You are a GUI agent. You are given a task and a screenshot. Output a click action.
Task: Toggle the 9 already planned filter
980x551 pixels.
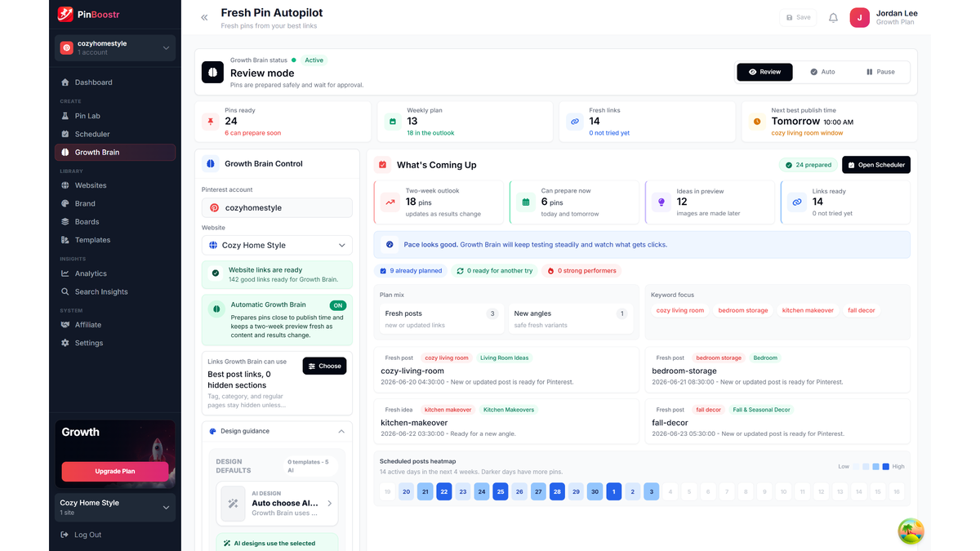(x=411, y=271)
